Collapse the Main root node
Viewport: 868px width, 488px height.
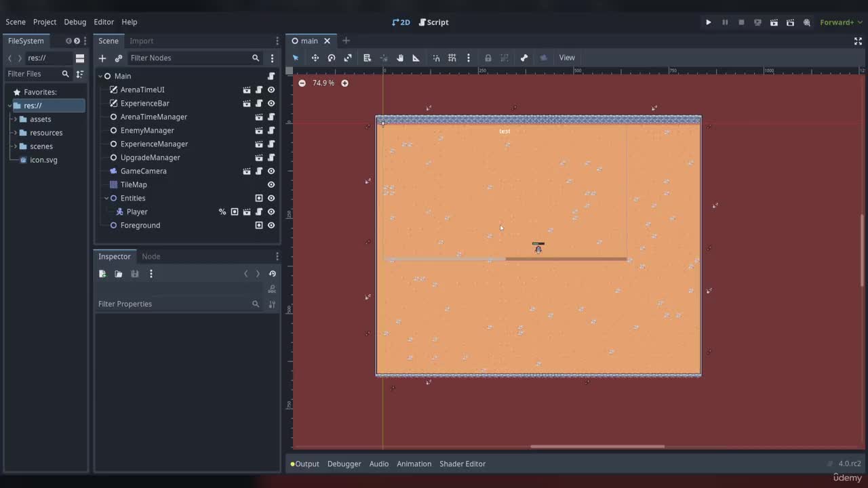click(100, 76)
